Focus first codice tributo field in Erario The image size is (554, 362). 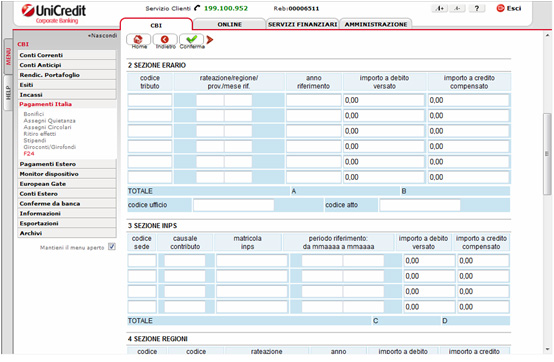coord(150,100)
